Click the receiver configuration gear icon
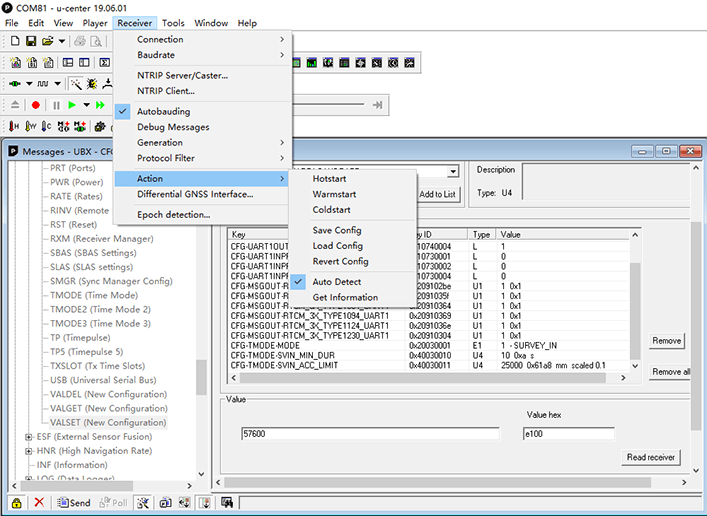Image resolution: width=707 pixels, height=516 pixels. 100,127
